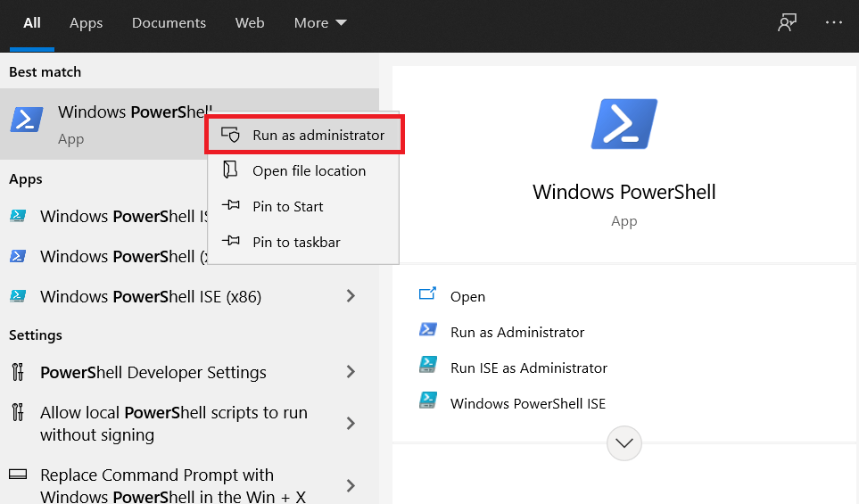Click Run as Administrator in preview pane
The height and width of the screenshot is (504, 859).
pos(517,332)
